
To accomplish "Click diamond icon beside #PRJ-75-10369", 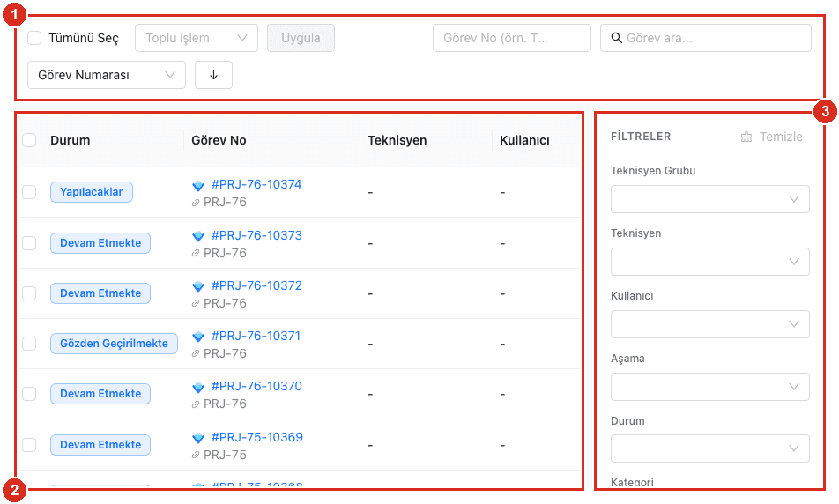I will pyautogui.click(x=198, y=438).
